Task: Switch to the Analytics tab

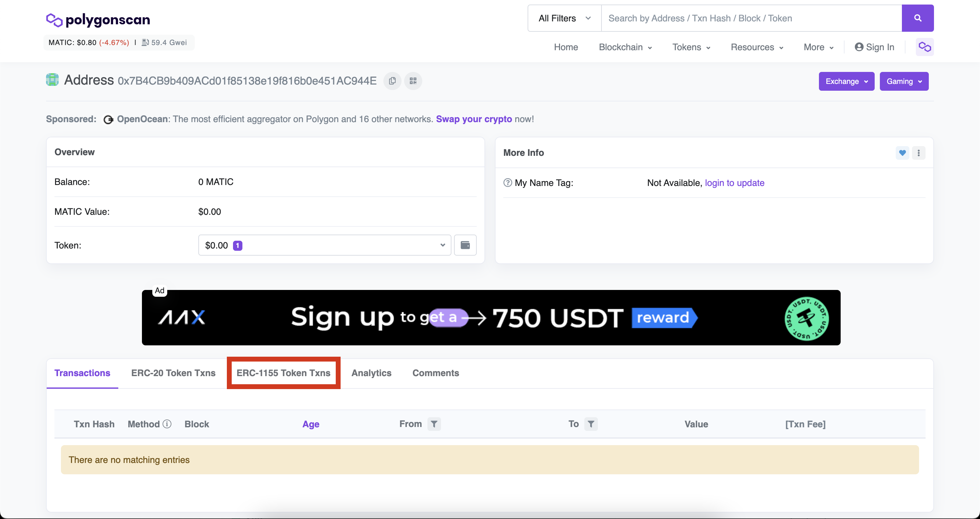Action: click(x=371, y=373)
